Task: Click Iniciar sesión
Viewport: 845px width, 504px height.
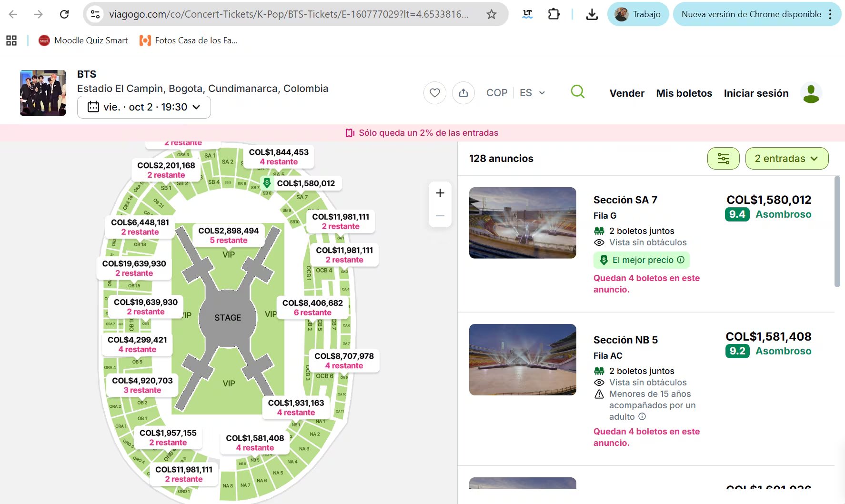Action: (755, 93)
